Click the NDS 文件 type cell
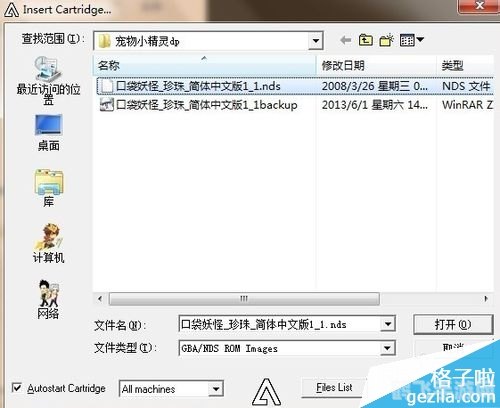 tap(466, 86)
